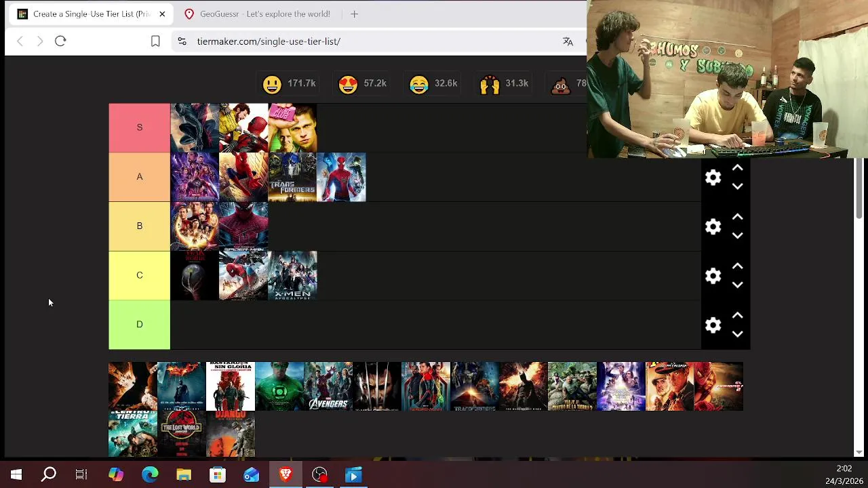Viewport: 868px width, 488px height.
Task: Select Deadpool & Wolverine poster in S tier
Action: 243,127
